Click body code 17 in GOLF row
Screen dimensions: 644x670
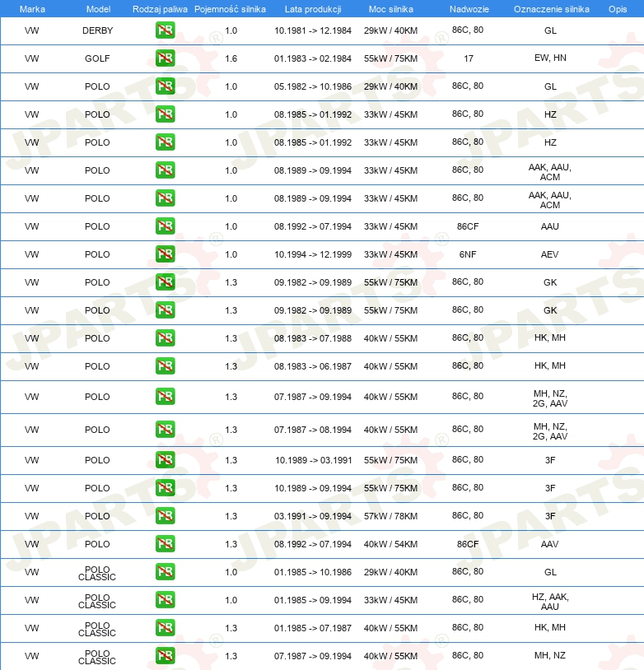coord(469,58)
